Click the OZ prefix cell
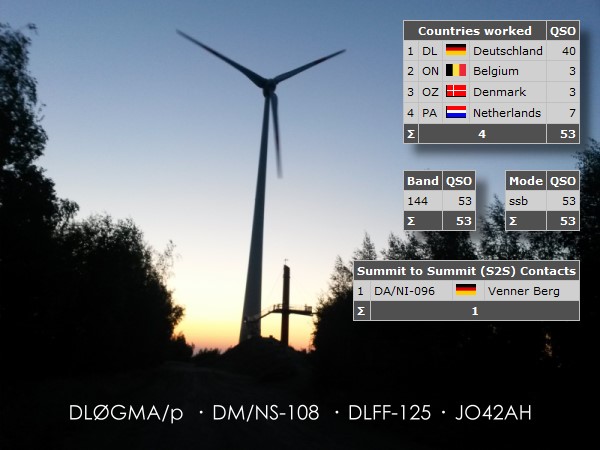600x450 pixels. point(429,93)
